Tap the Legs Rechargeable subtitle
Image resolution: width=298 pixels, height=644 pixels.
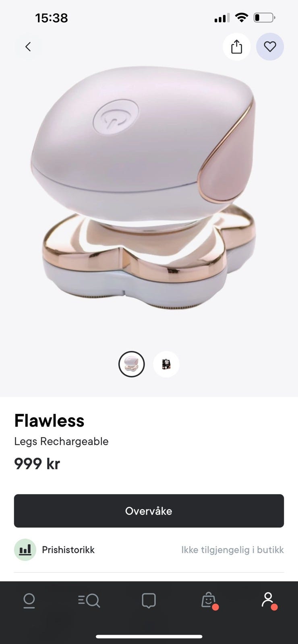click(61, 442)
